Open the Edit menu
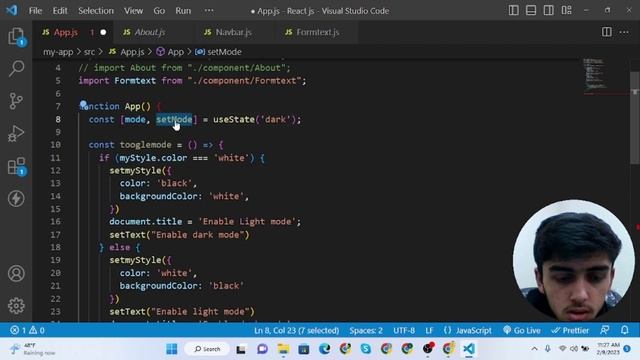The width and height of the screenshot is (640, 360). point(60,11)
